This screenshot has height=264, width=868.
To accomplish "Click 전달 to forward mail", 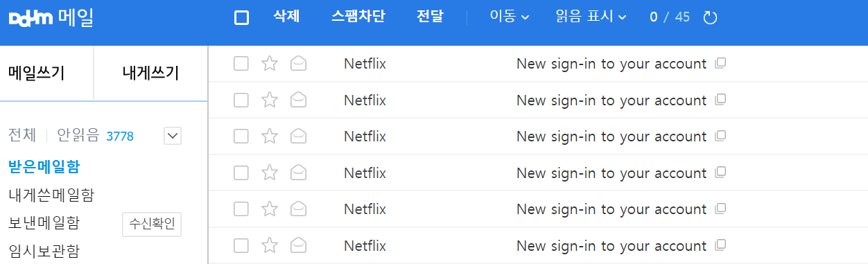I will point(430,17).
